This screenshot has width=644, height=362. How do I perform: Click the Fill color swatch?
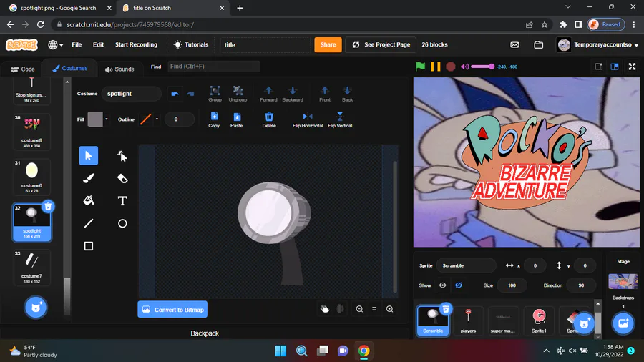click(x=95, y=119)
